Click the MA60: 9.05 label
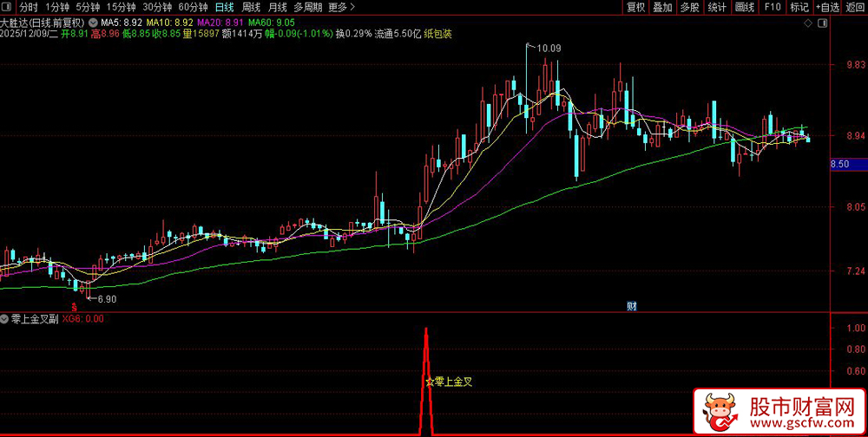 (x=271, y=23)
